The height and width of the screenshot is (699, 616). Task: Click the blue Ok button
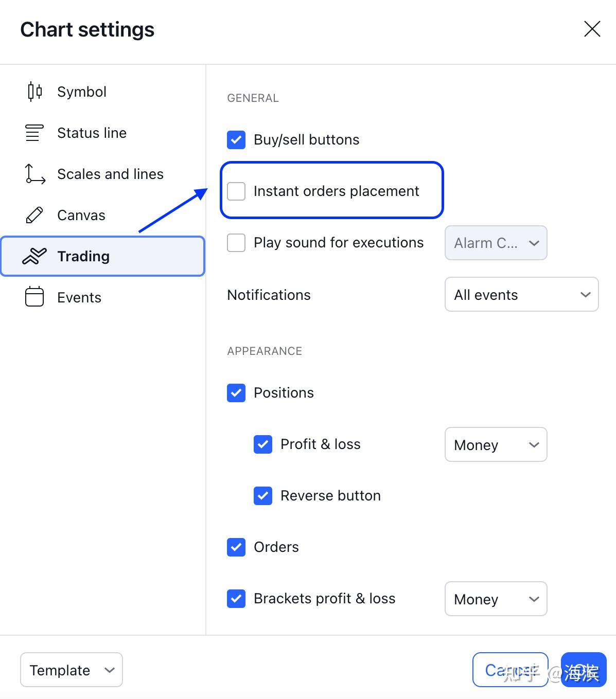coord(584,670)
